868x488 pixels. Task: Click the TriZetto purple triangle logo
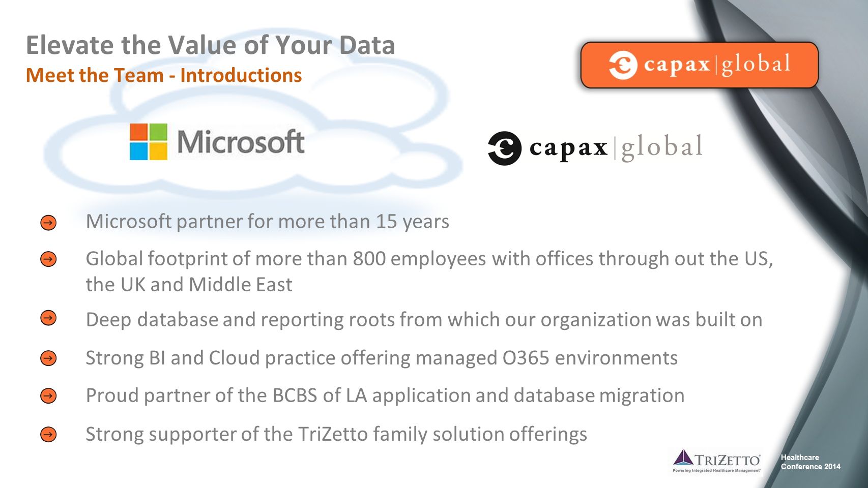point(683,457)
